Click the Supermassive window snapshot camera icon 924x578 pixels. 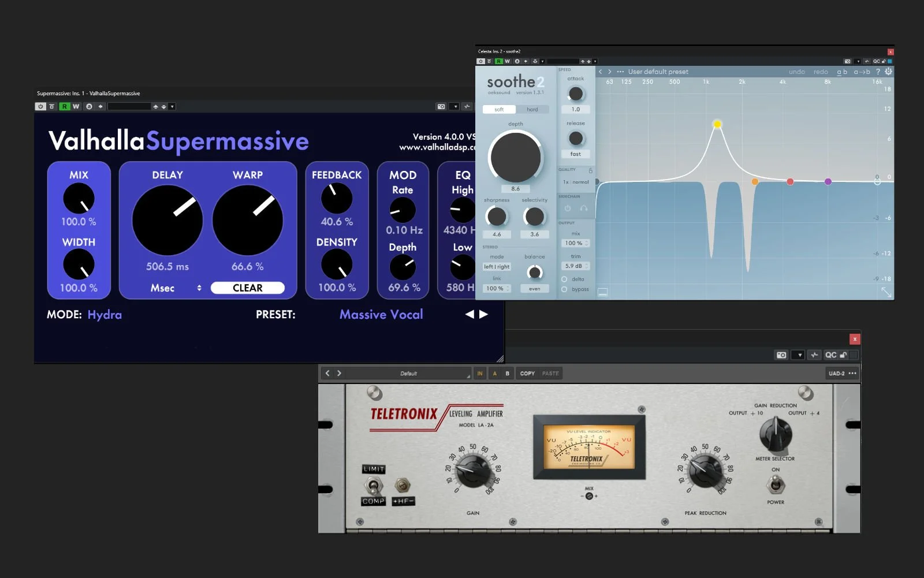point(441,106)
